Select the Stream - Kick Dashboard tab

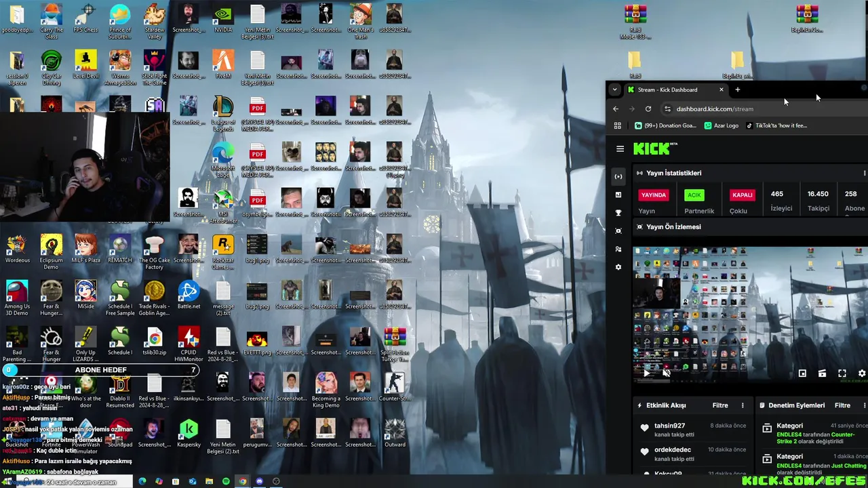pos(676,89)
